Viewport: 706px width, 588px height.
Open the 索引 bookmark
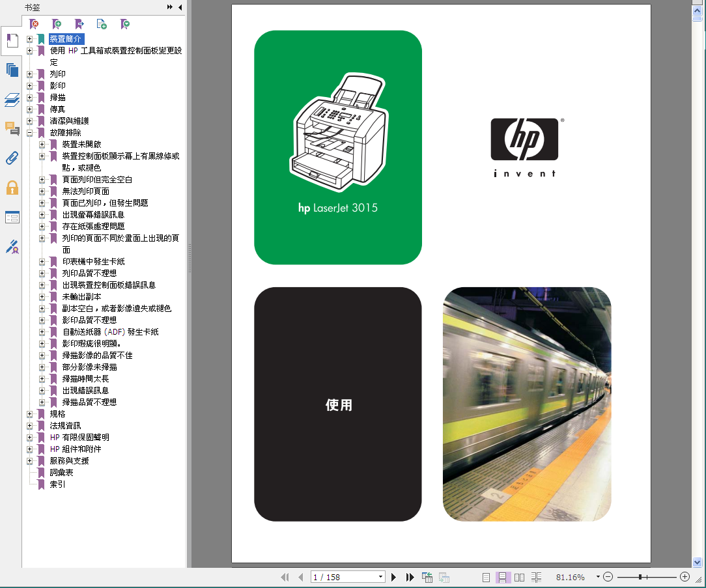(x=57, y=484)
